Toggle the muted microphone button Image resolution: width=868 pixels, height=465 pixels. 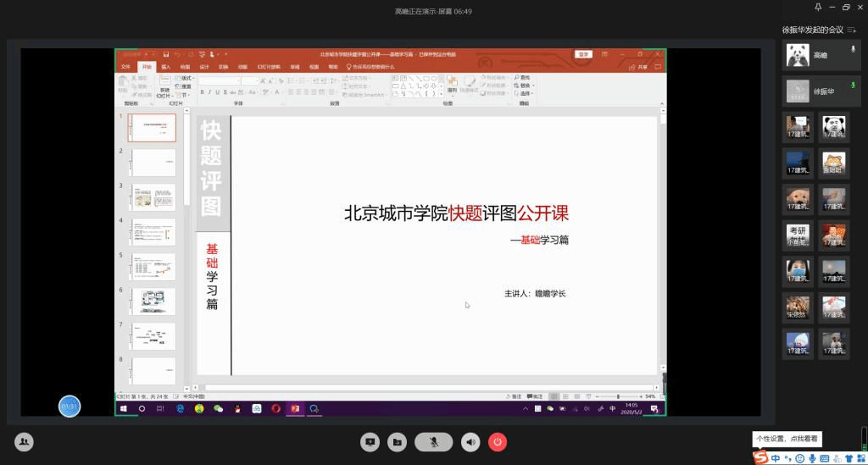[433, 442]
